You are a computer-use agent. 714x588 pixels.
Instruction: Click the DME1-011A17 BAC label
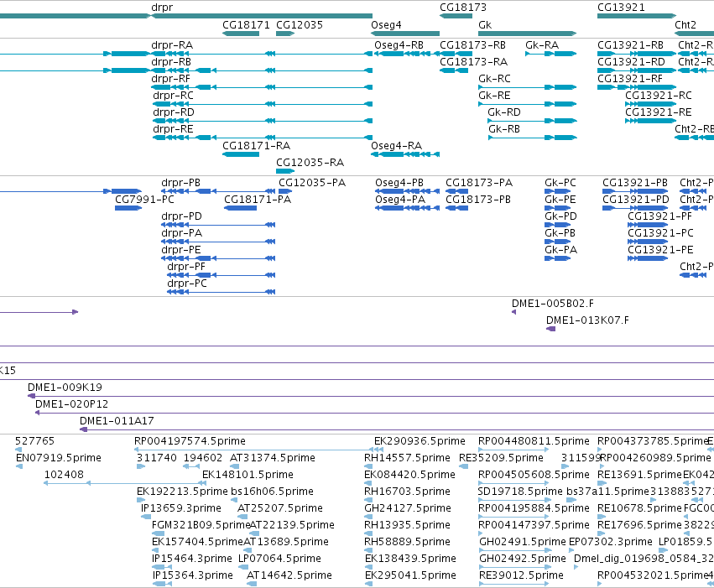click(117, 421)
